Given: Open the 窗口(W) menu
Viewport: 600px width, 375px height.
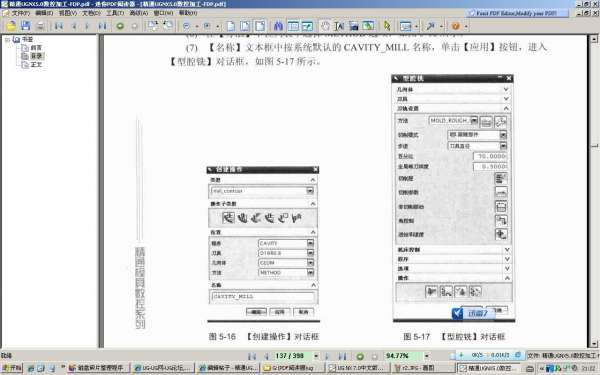Looking at the screenshot, I should (163, 13).
